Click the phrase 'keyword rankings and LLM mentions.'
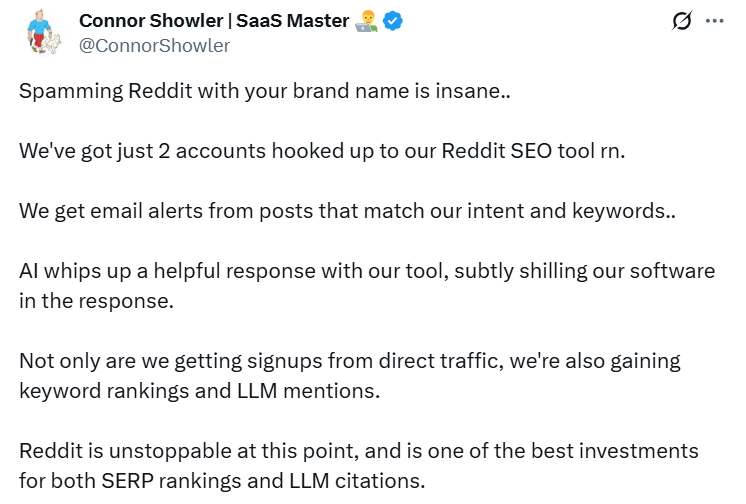Image resolution: width=746 pixels, height=504 pixels. [x=199, y=391]
